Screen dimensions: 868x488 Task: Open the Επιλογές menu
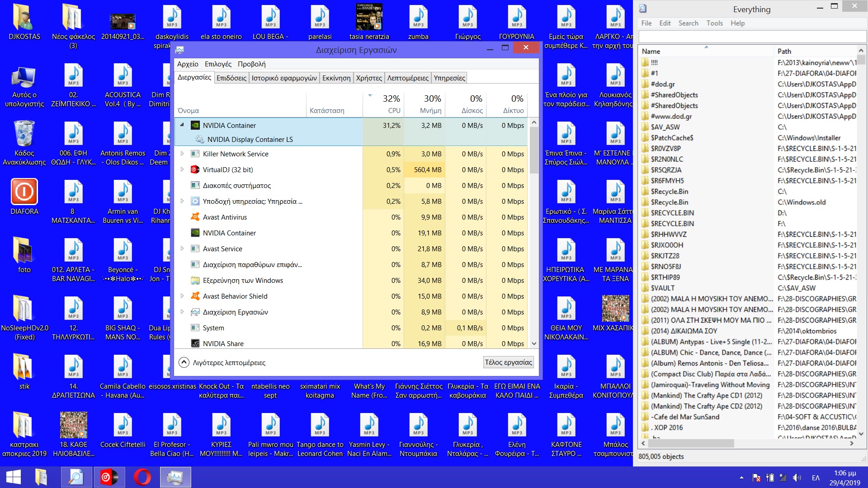(217, 64)
